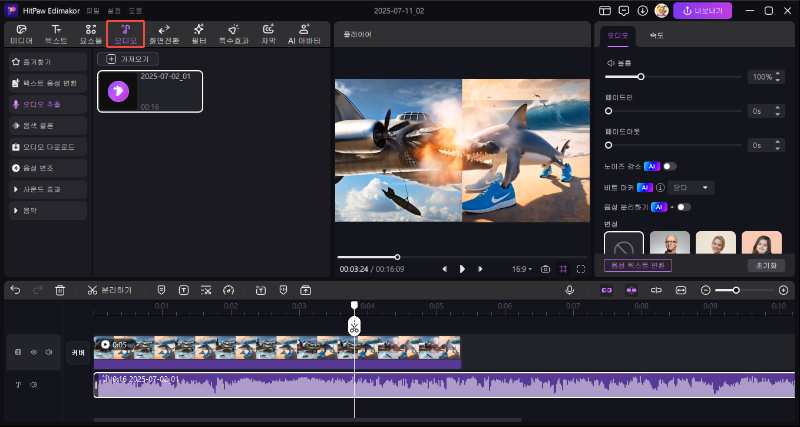This screenshot has width=800, height=427.
Task: Select Audio Extract with microphone icon
Action: (48, 104)
